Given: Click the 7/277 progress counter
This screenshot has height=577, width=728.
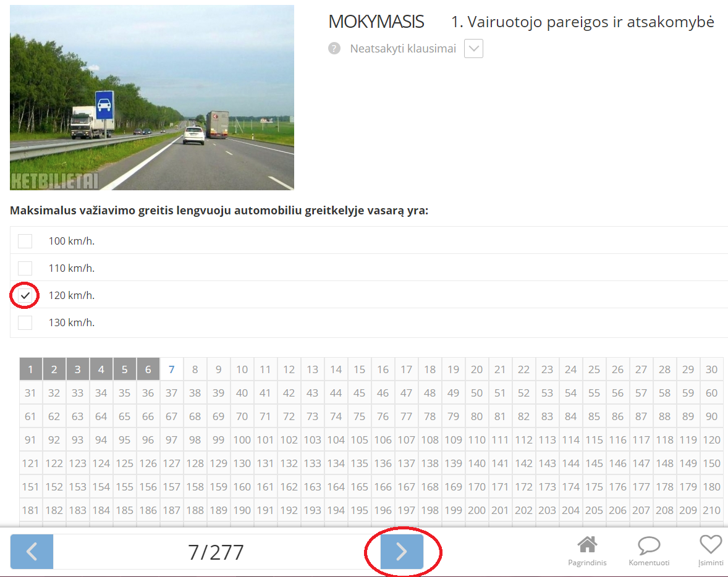Looking at the screenshot, I should pos(216,552).
